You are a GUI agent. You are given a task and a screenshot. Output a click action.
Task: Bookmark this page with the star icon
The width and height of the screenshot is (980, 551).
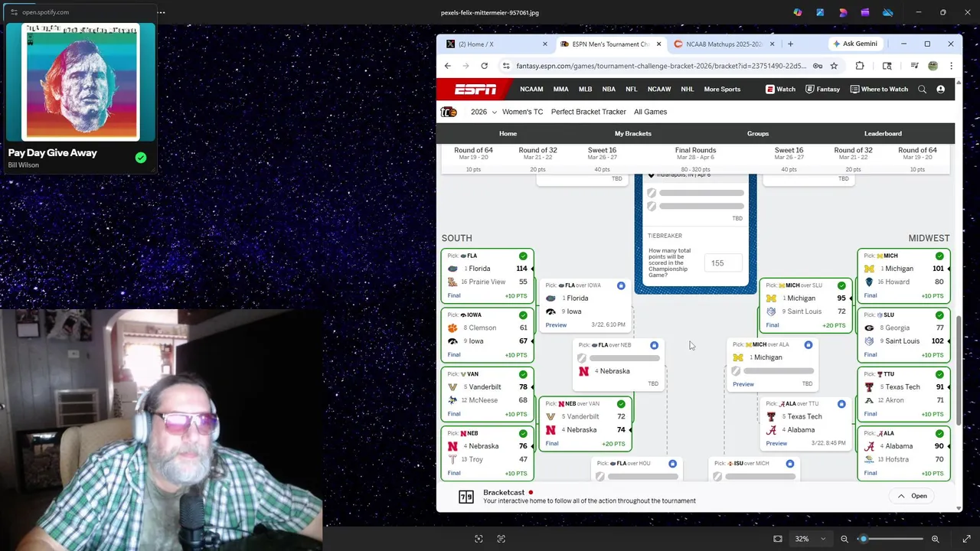(x=834, y=66)
